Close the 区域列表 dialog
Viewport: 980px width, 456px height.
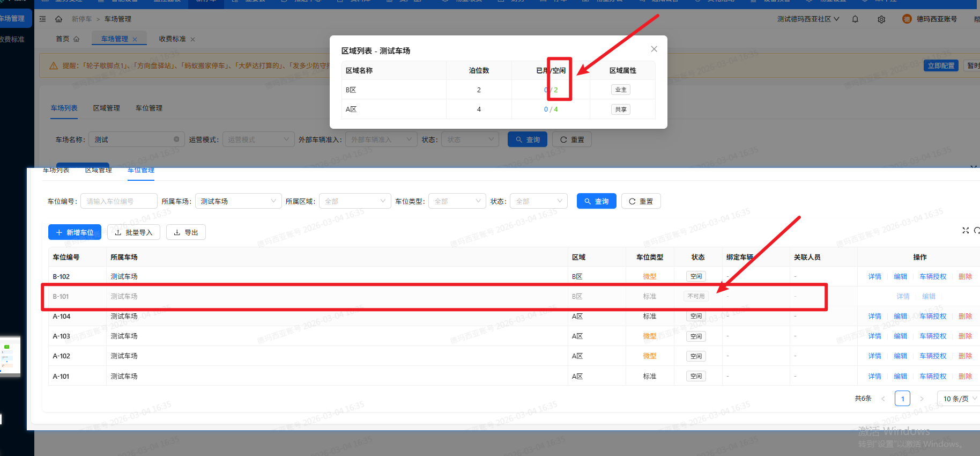coord(654,49)
